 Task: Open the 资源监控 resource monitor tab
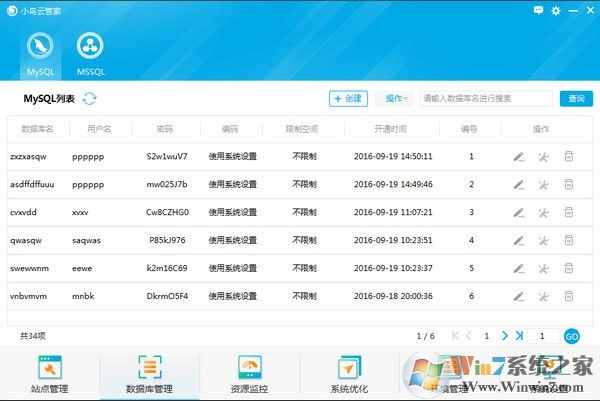click(249, 377)
